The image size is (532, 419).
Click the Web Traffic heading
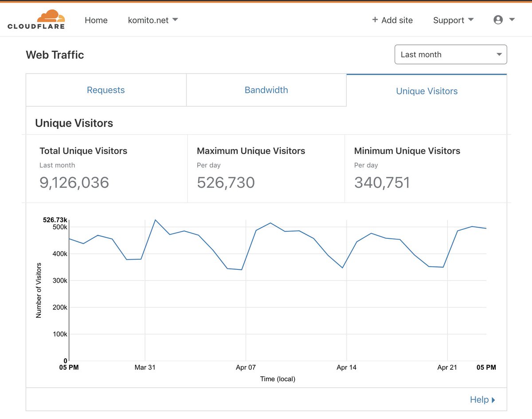[x=55, y=55]
